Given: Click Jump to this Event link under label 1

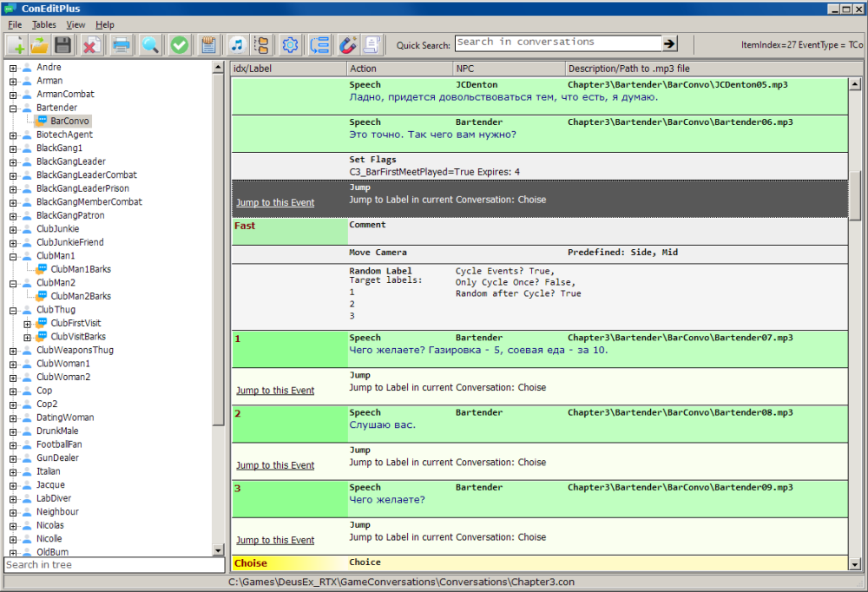Looking at the screenshot, I should tap(275, 391).
